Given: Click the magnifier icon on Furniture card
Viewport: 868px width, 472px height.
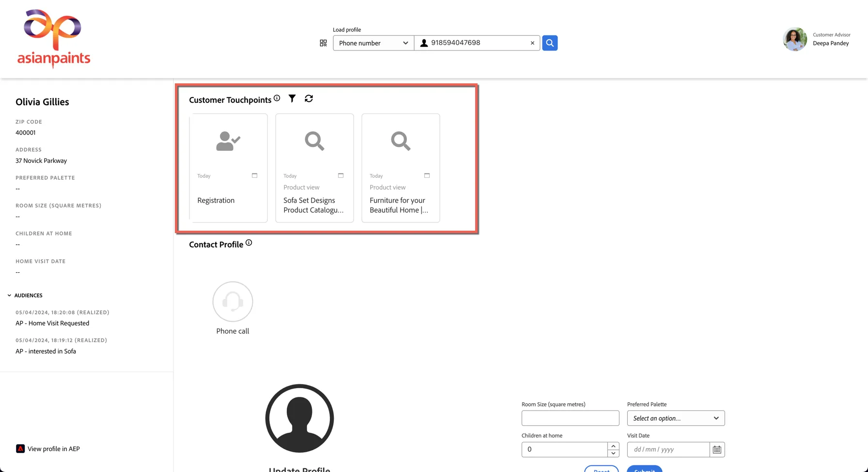Looking at the screenshot, I should [x=401, y=141].
